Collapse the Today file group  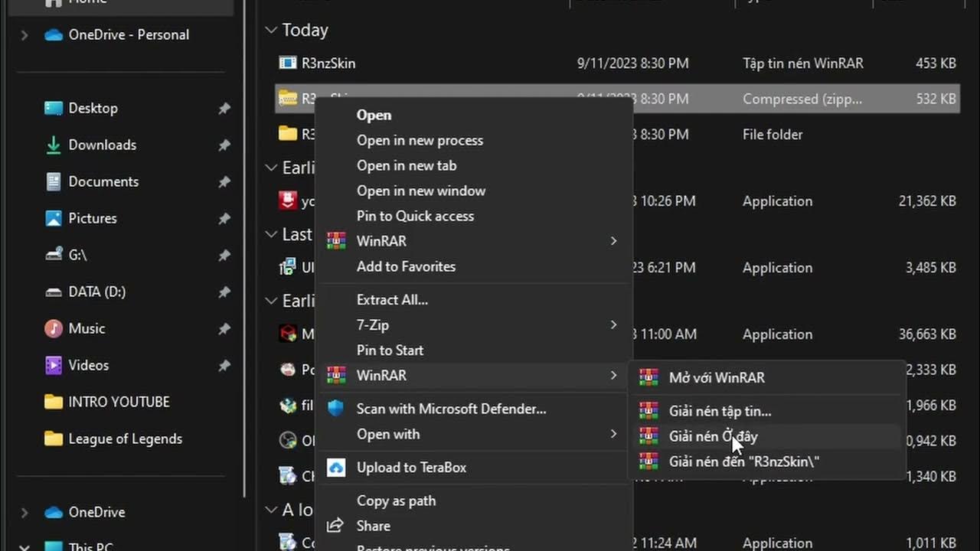[270, 30]
